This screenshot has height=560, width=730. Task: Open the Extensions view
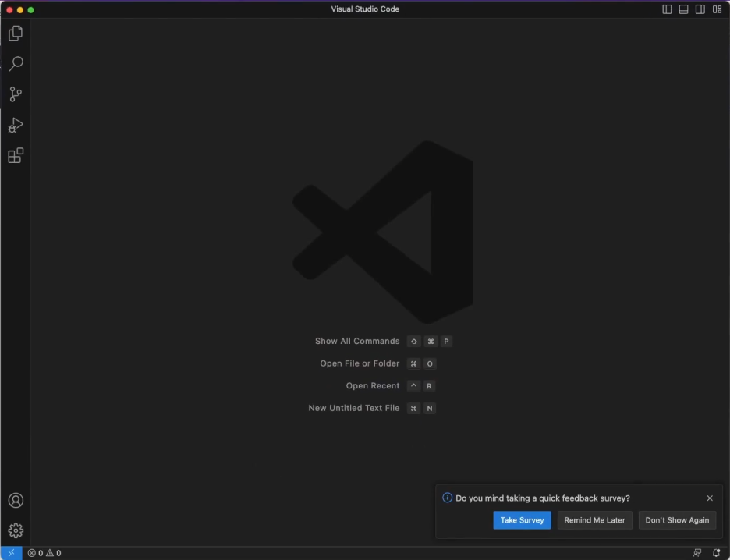click(x=16, y=155)
